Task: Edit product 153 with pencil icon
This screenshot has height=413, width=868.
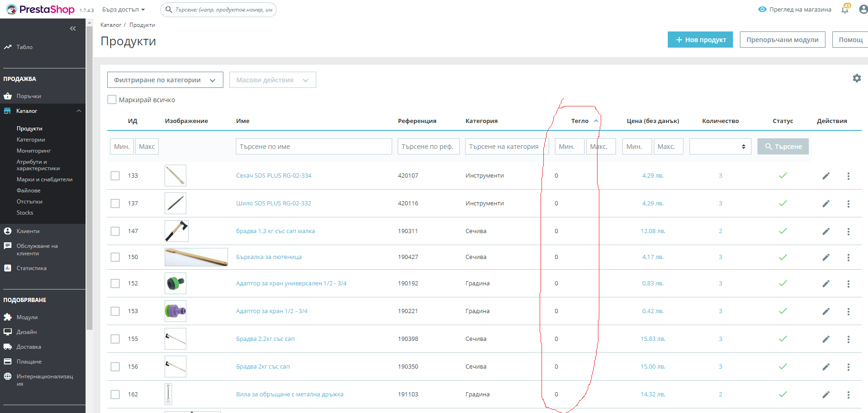Action: coord(826,311)
